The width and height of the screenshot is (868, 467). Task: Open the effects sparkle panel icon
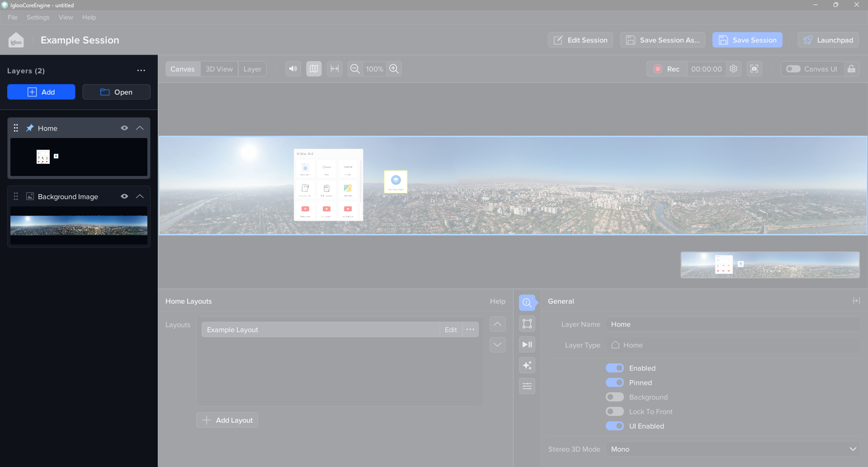pyautogui.click(x=527, y=365)
